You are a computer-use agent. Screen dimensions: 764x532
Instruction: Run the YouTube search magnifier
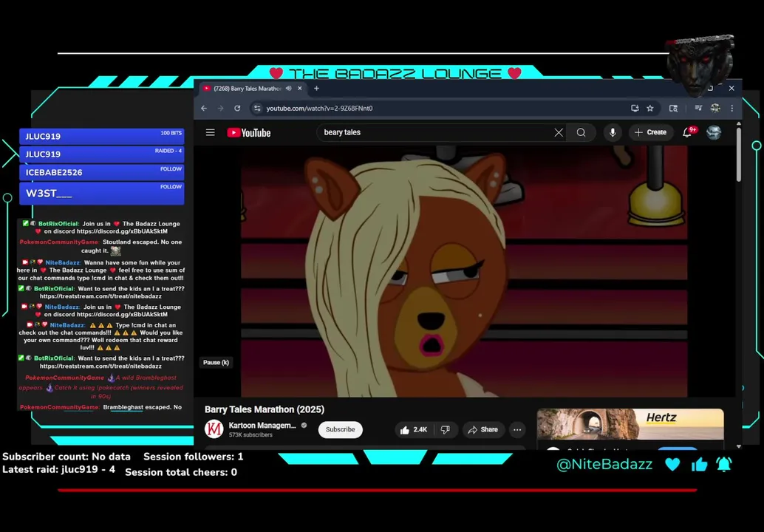(x=581, y=132)
